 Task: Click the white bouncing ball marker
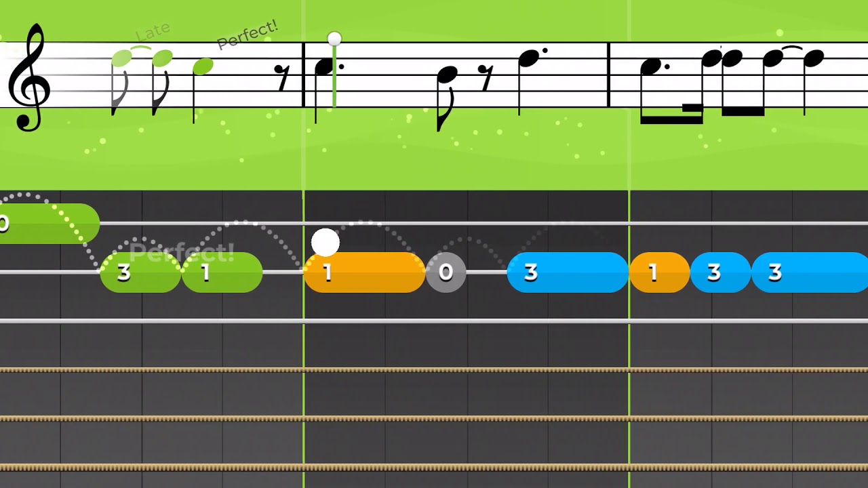(x=325, y=242)
